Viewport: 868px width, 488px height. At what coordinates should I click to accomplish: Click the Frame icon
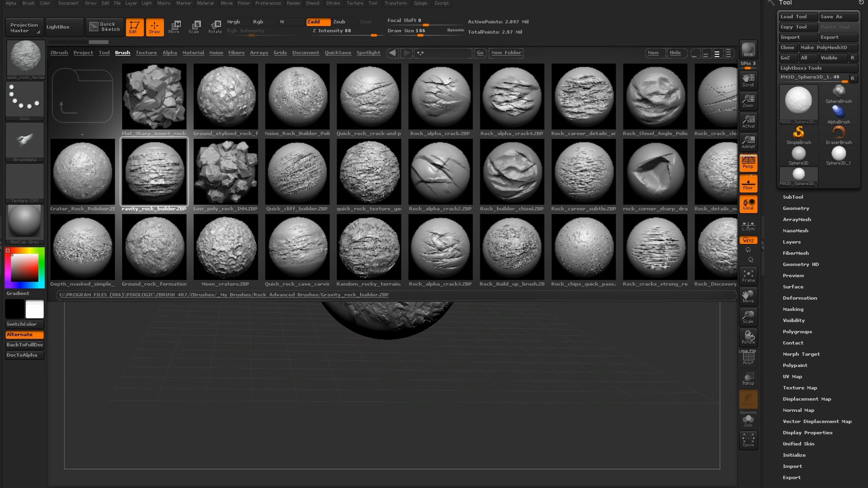(x=748, y=276)
